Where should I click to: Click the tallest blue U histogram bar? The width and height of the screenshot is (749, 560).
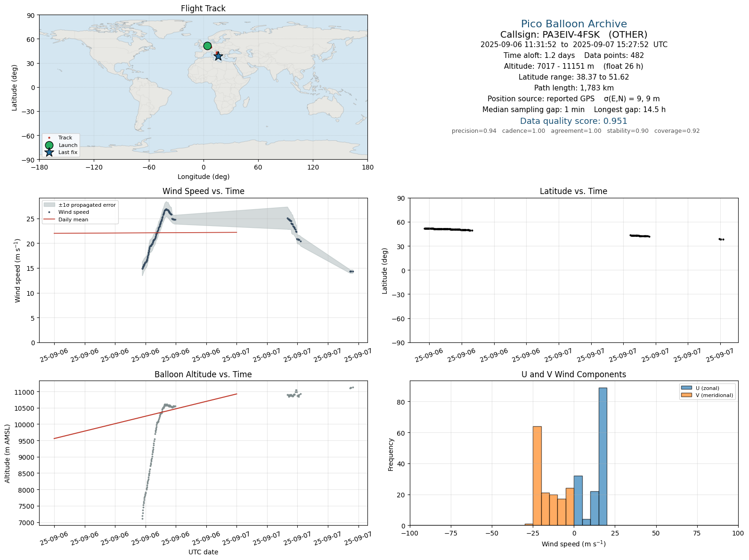[602, 456]
